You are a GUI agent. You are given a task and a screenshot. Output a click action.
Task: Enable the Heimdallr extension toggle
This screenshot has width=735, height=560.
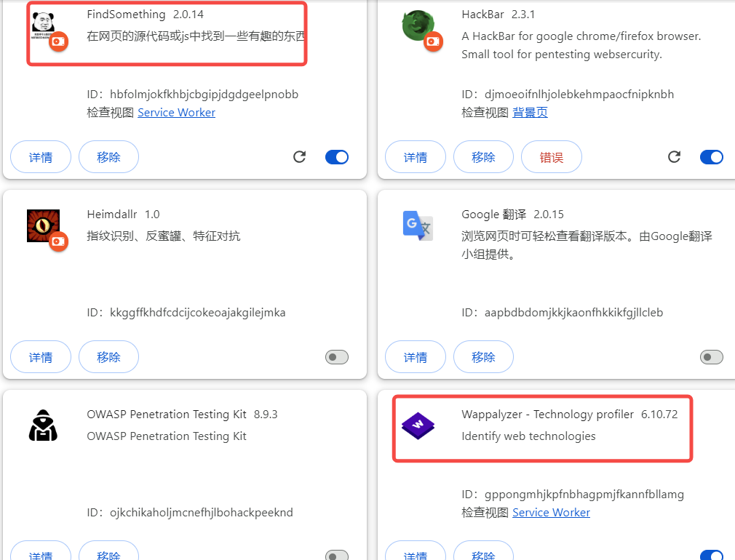(x=336, y=356)
